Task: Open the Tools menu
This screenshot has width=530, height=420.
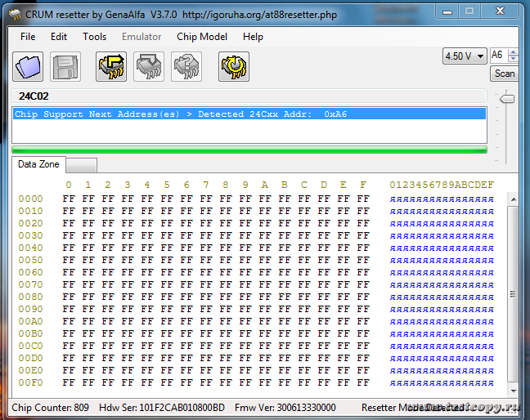Action: tap(94, 37)
